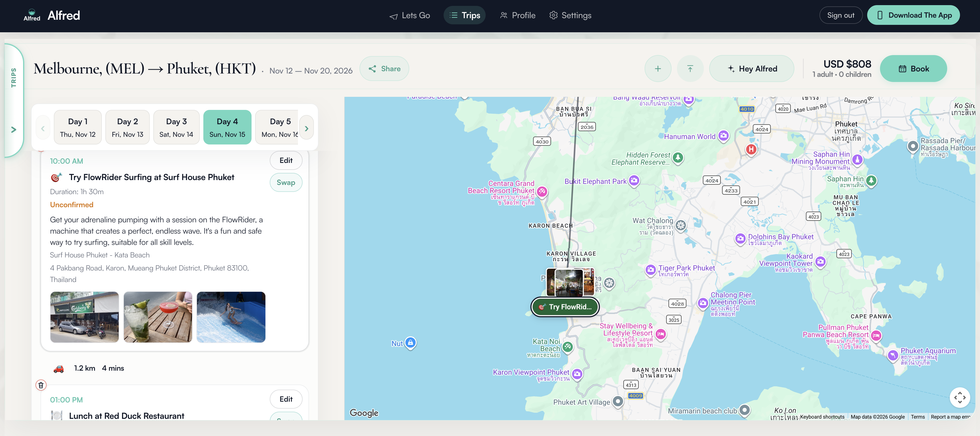Click the trash delete icon
This screenshot has width=980, height=436.
(x=41, y=385)
